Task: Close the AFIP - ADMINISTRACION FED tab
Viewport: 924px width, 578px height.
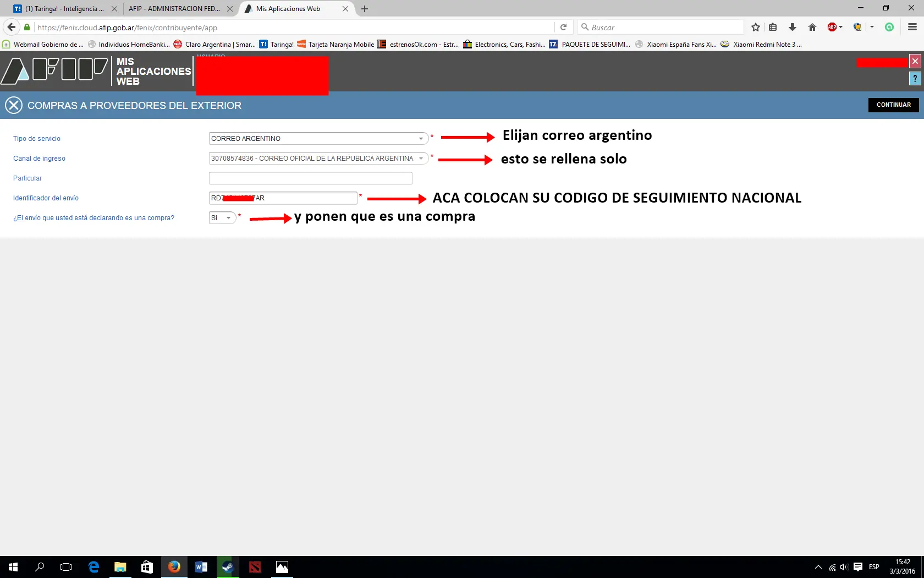Action: coord(230,9)
